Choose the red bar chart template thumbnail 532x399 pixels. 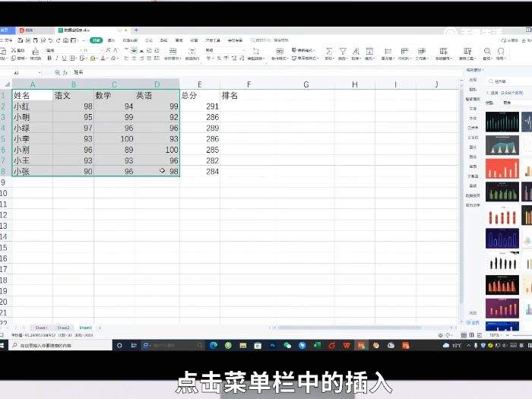coord(502,169)
